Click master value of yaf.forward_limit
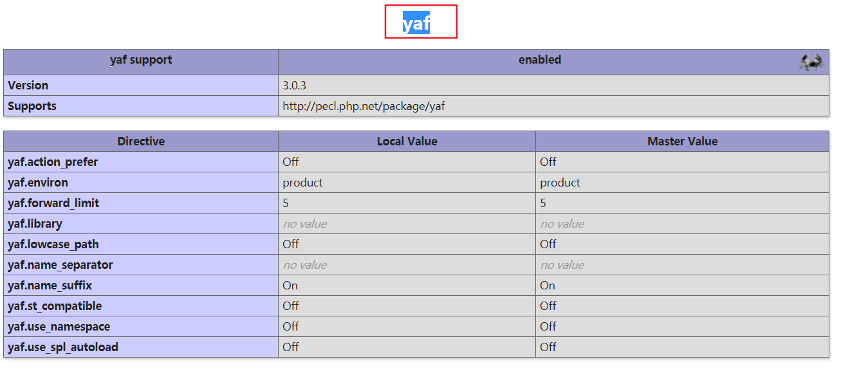The image size is (868, 373). pos(543,203)
